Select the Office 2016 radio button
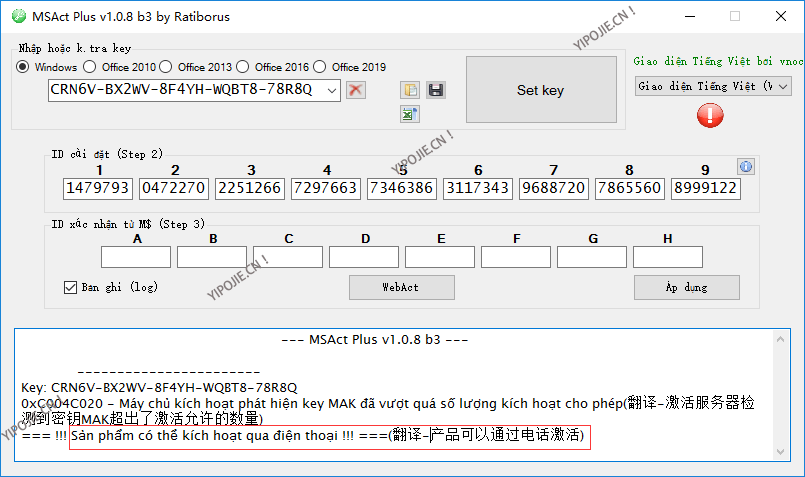 click(242, 67)
